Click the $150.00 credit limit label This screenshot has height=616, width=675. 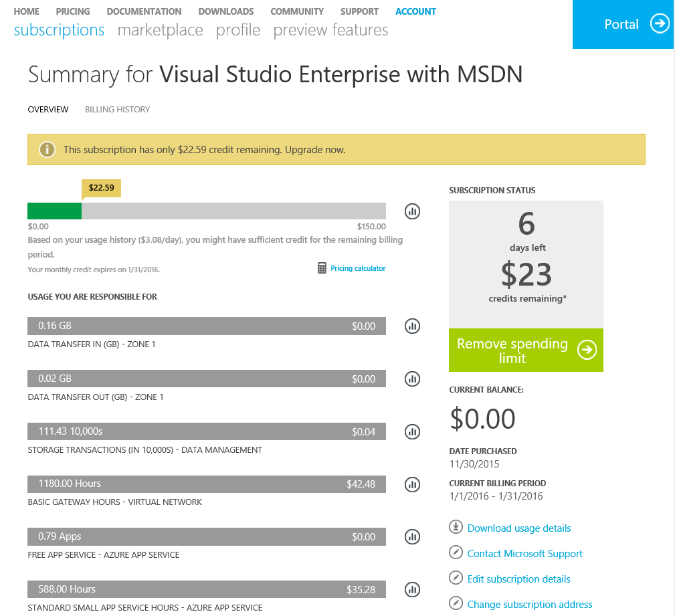(371, 227)
